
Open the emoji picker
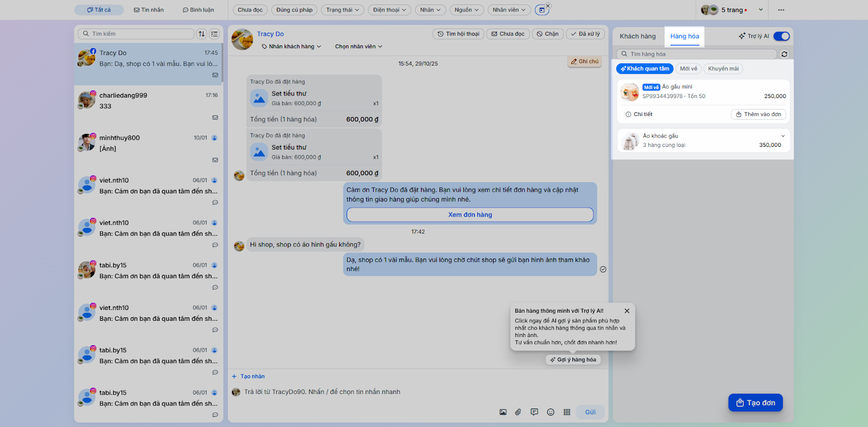click(x=551, y=412)
